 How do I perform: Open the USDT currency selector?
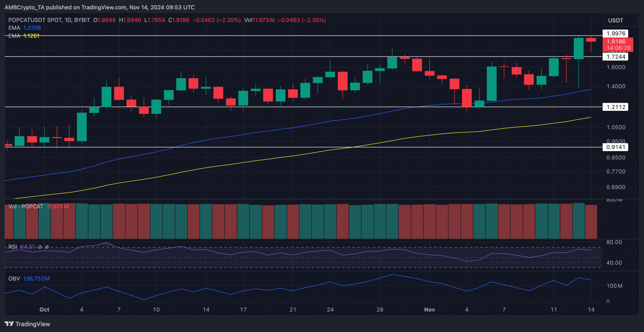click(x=620, y=20)
